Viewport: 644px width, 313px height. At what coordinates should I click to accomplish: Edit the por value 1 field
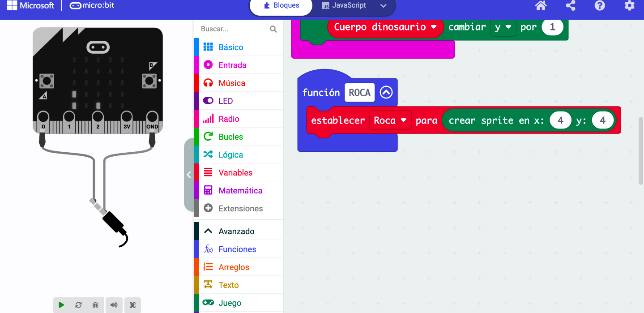pos(552,27)
